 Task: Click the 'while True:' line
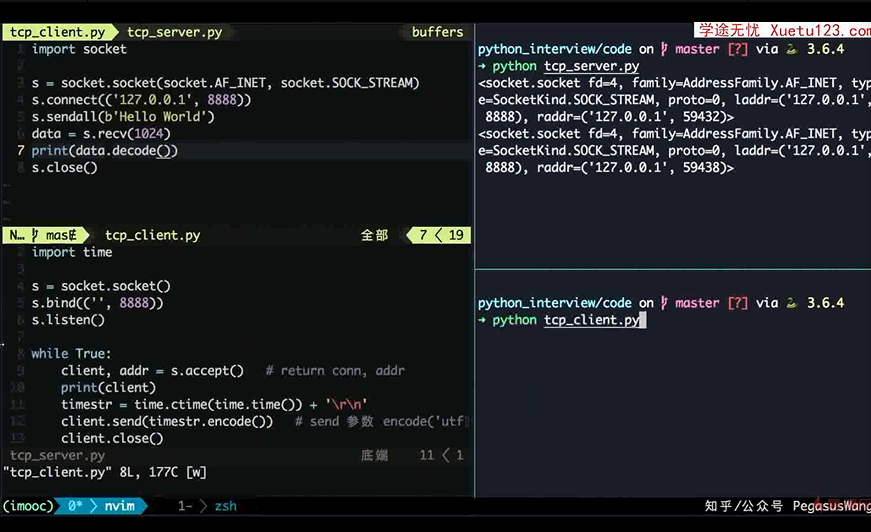pos(71,354)
